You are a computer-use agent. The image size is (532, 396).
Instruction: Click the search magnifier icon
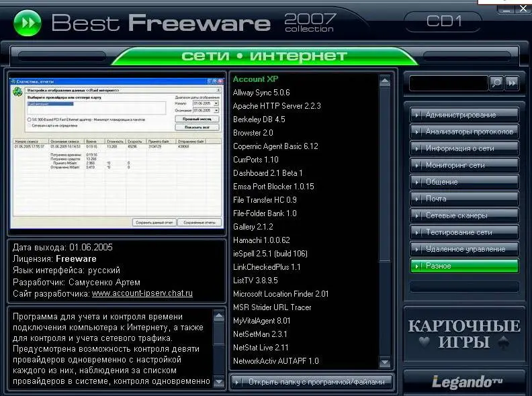(x=496, y=83)
